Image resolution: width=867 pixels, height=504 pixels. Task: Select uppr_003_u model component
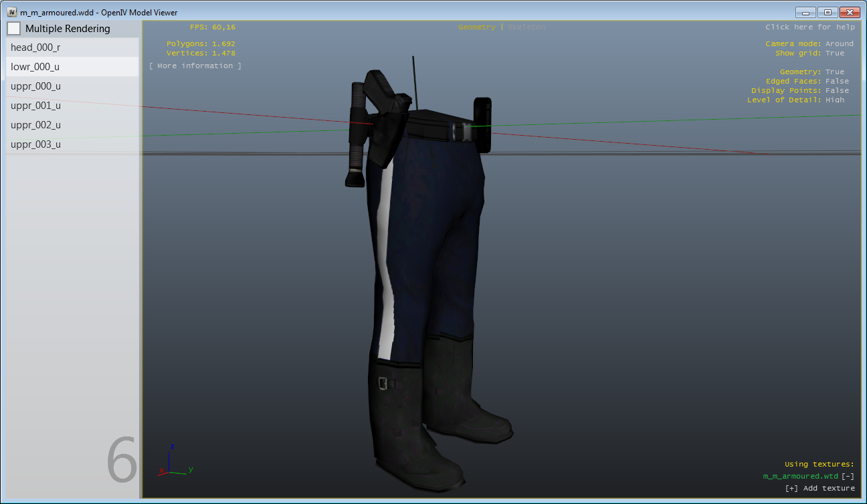pos(35,144)
